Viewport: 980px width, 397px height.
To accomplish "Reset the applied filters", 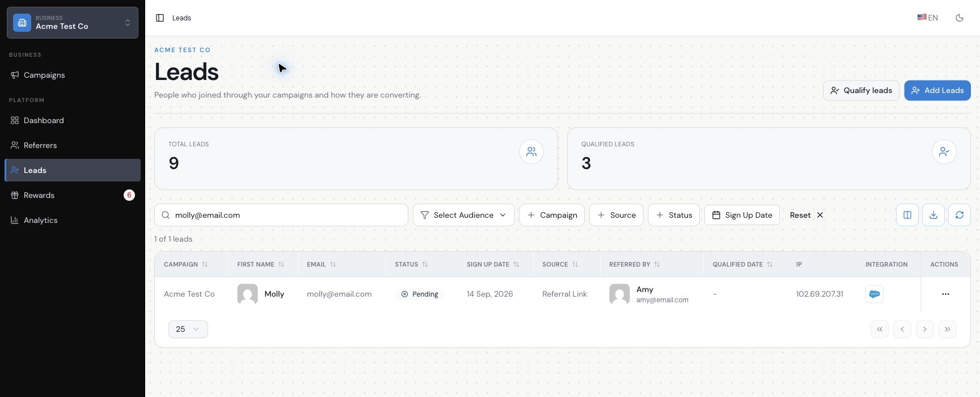I will pyautogui.click(x=806, y=215).
